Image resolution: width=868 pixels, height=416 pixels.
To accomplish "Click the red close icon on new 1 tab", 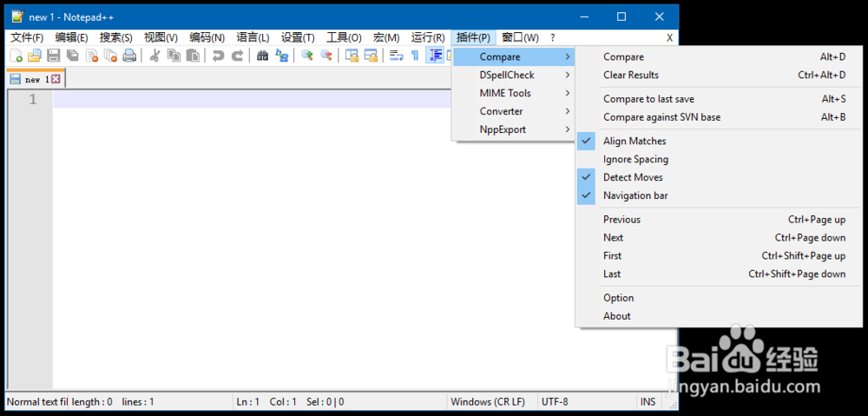I will (x=56, y=79).
